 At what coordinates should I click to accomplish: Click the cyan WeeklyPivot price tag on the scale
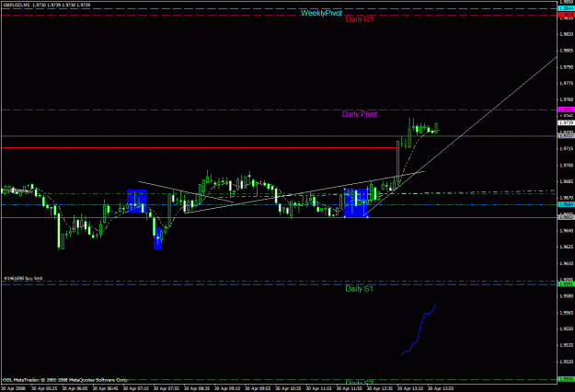click(x=566, y=8)
